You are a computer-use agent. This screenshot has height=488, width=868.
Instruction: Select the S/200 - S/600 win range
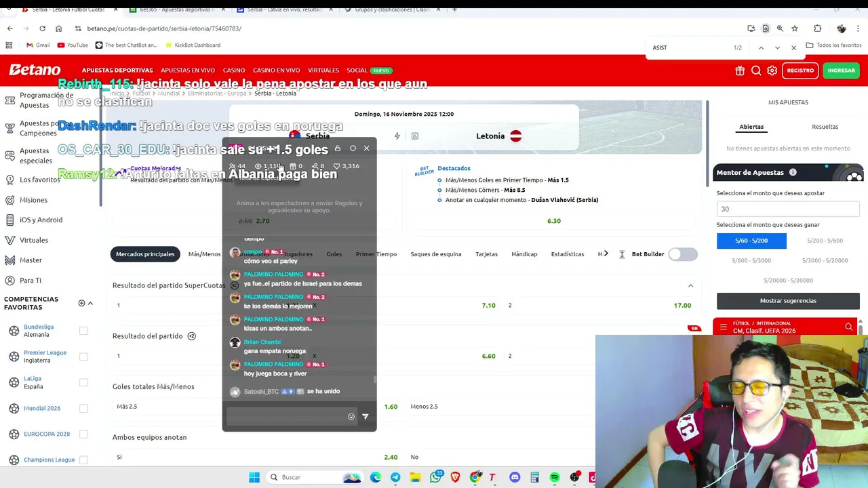click(825, 241)
